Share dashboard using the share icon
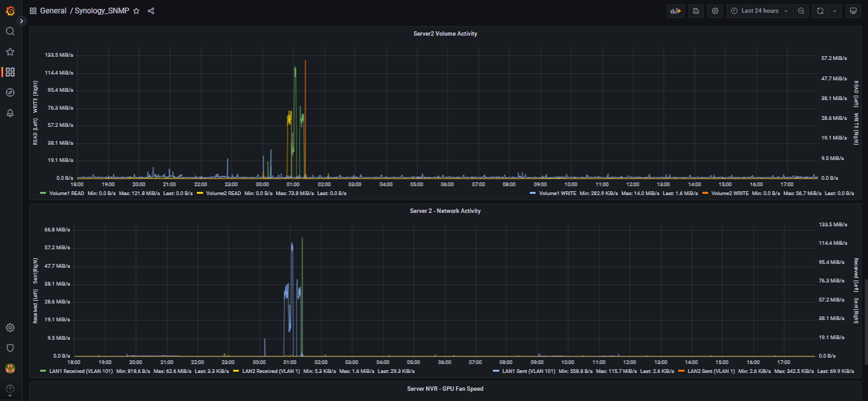 point(151,11)
